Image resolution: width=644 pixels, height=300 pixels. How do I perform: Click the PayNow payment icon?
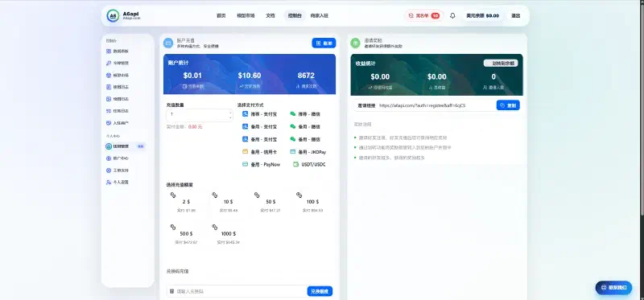pyautogui.click(x=246, y=164)
